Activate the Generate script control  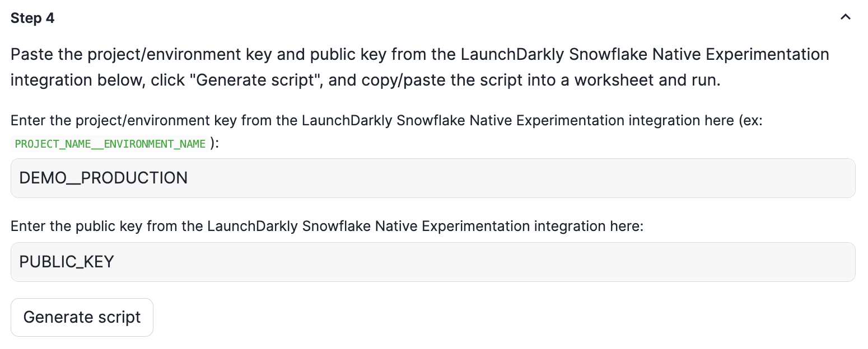82,317
